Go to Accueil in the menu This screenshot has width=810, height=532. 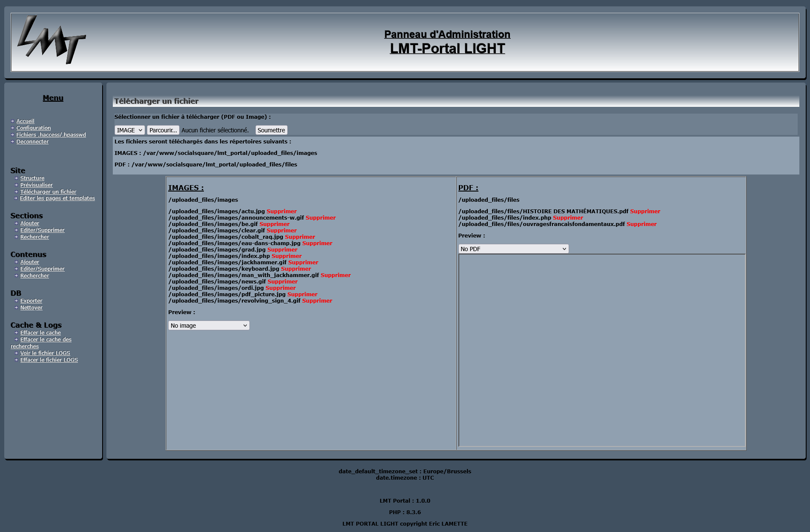click(x=25, y=121)
